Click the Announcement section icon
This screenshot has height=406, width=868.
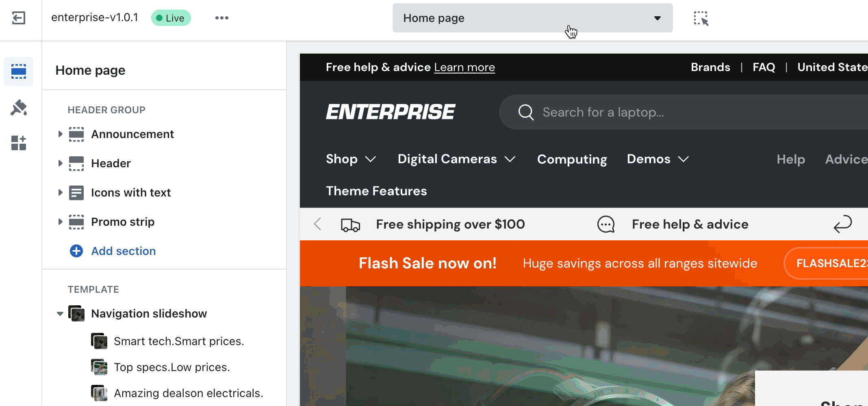pyautogui.click(x=76, y=134)
